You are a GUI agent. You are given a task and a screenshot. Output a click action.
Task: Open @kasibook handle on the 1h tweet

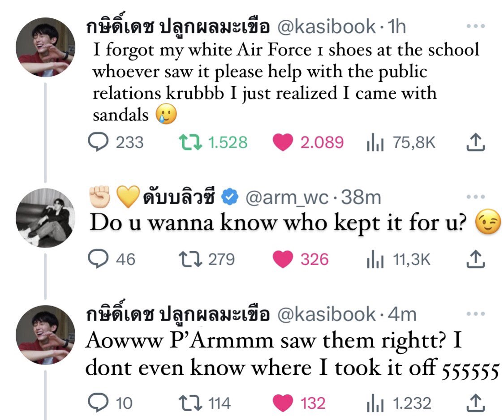click(326, 26)
